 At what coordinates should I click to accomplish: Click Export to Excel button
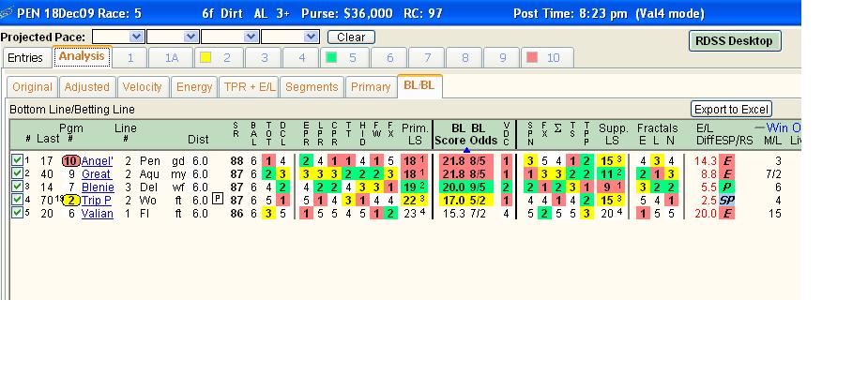pyautogui.click(x=731, y=109)
